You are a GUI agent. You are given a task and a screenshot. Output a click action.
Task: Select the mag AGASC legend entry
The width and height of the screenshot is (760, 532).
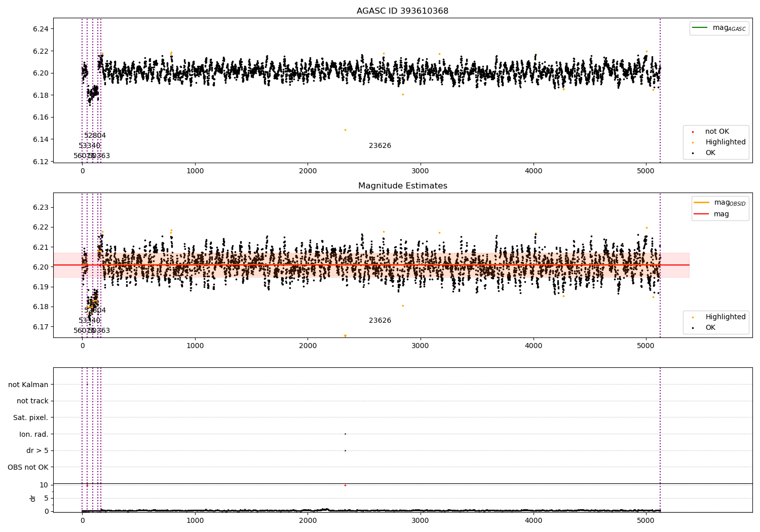719,28
